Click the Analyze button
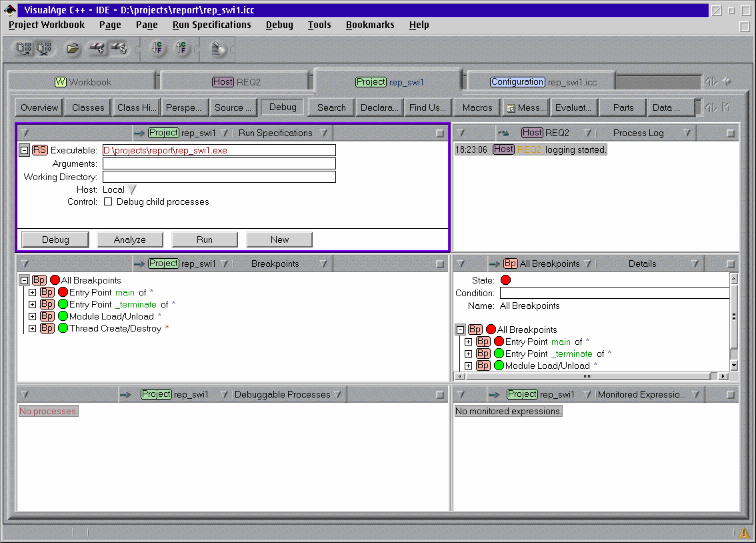Image resolution: width=756 pixels, height=543 pixels. point(130,239)
